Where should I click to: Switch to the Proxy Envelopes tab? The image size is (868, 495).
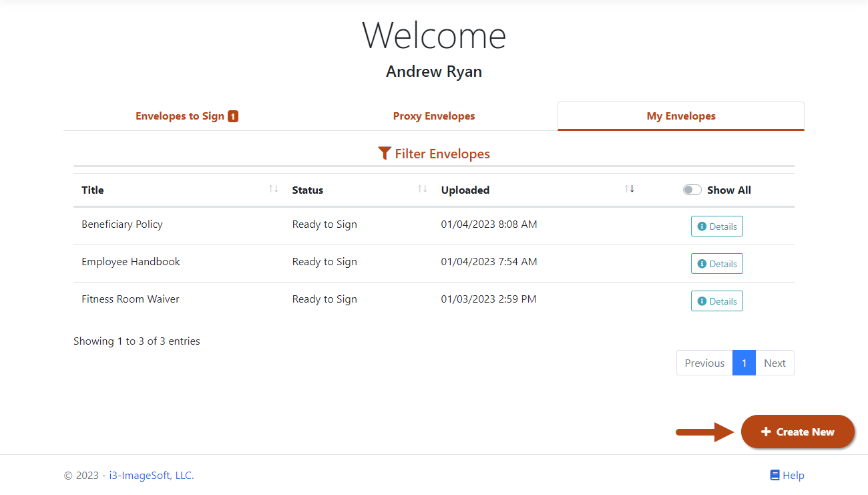pos(433,116)
